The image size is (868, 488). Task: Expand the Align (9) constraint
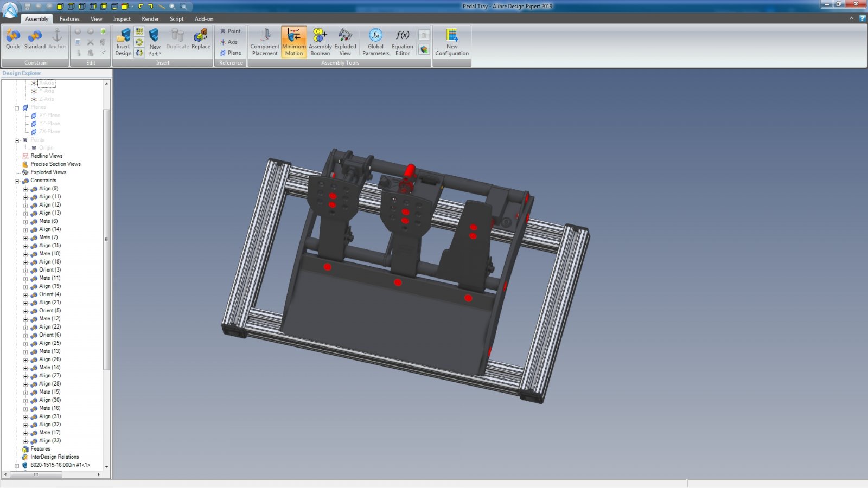pyautogui.click(x=25, y=189)
